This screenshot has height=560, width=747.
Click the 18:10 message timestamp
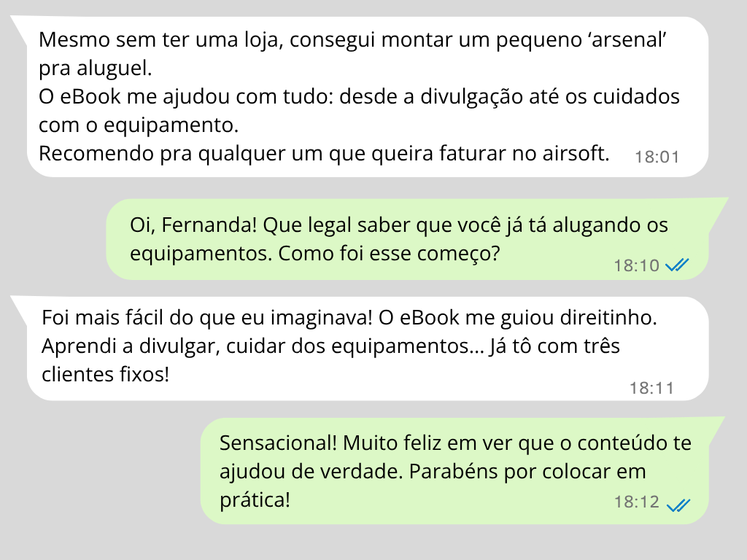pos(636,265)
